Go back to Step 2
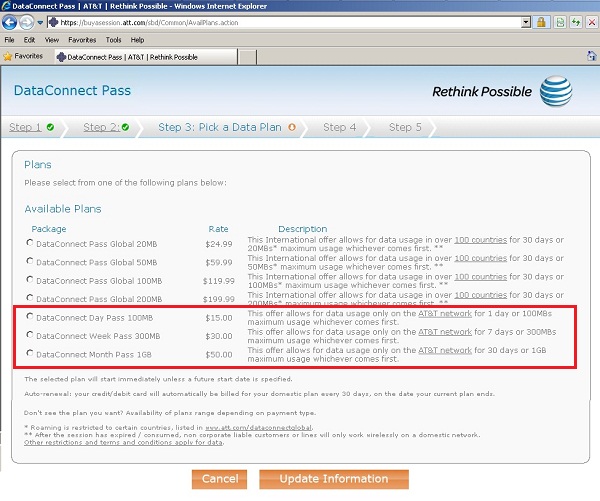Screen dimensions: 600x501 coord(101,127)
